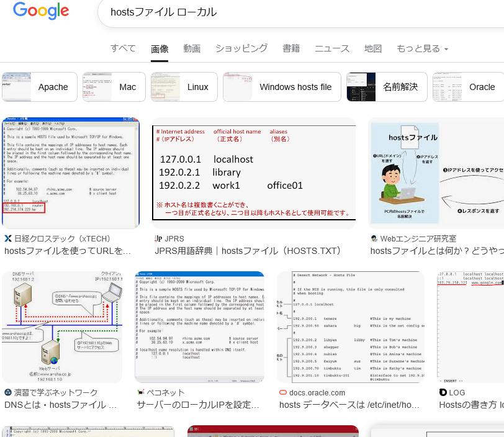Viewport: 504px width, 437px height.
Task: Click the ペコネット favicon icon
Action: pyautogui.click(x=141, y=392)
